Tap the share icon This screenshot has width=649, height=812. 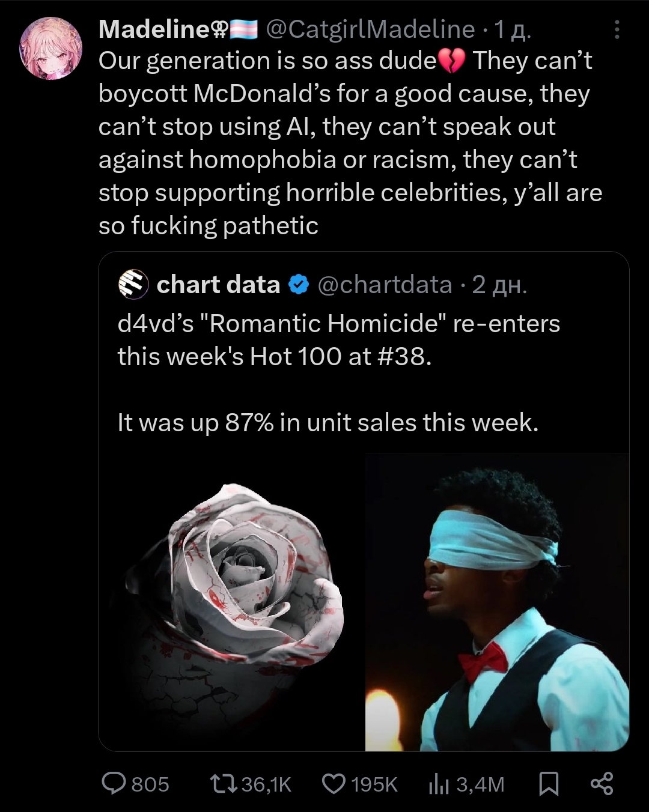coord(602,783)
